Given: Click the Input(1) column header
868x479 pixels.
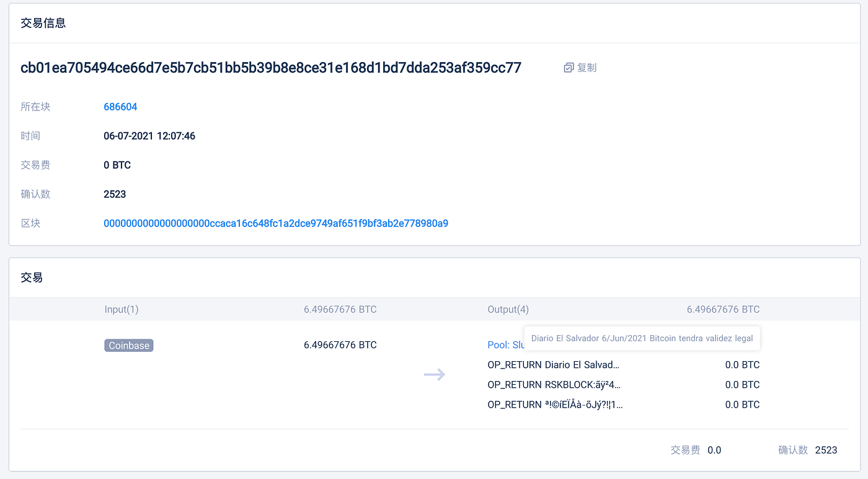Looking at the screenshot, I should [x=122, y=309].
